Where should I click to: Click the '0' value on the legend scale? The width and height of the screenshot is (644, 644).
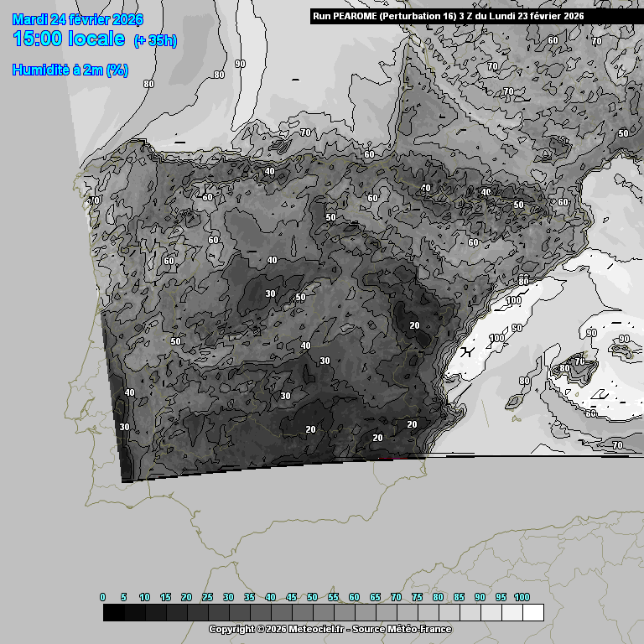coord(103,597)
